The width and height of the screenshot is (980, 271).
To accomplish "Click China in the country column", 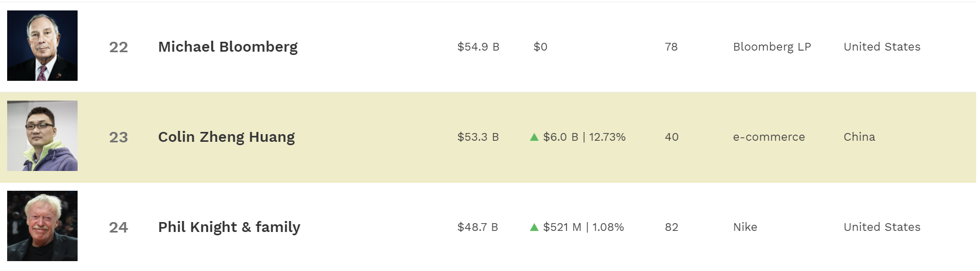I will click(859, 137).
